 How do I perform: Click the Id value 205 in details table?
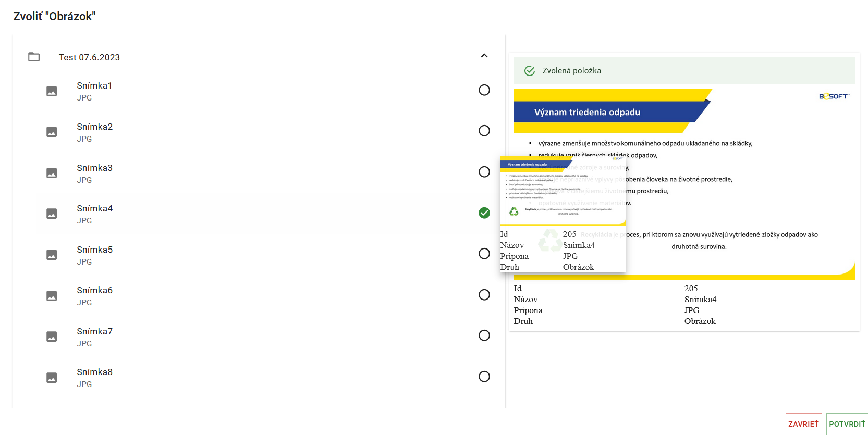(x=691, y=289)
